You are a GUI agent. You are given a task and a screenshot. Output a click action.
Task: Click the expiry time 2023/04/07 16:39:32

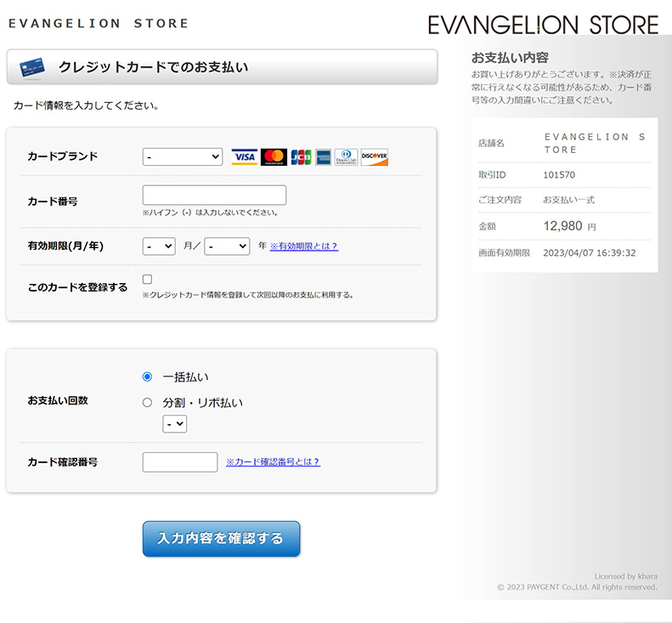pos(590,253)
